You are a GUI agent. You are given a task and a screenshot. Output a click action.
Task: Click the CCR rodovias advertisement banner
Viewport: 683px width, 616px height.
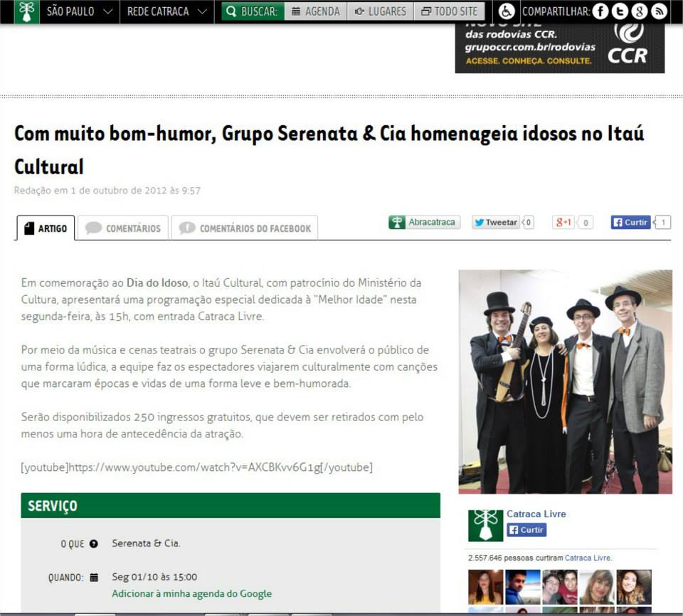coord(560,48)
